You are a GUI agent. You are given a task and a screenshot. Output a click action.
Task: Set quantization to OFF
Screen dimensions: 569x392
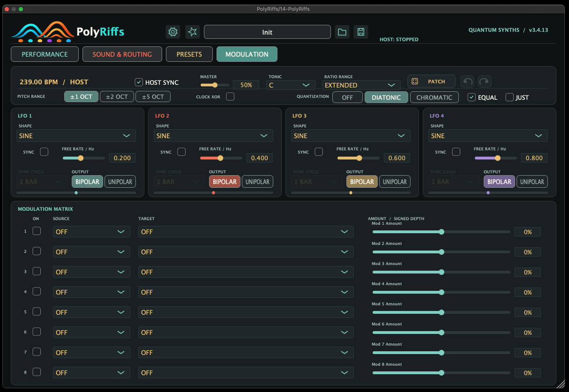tap(347, 97)
